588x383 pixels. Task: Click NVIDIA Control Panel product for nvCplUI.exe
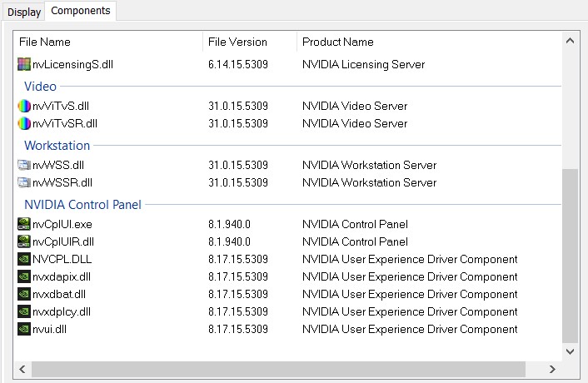coord(355,224)
